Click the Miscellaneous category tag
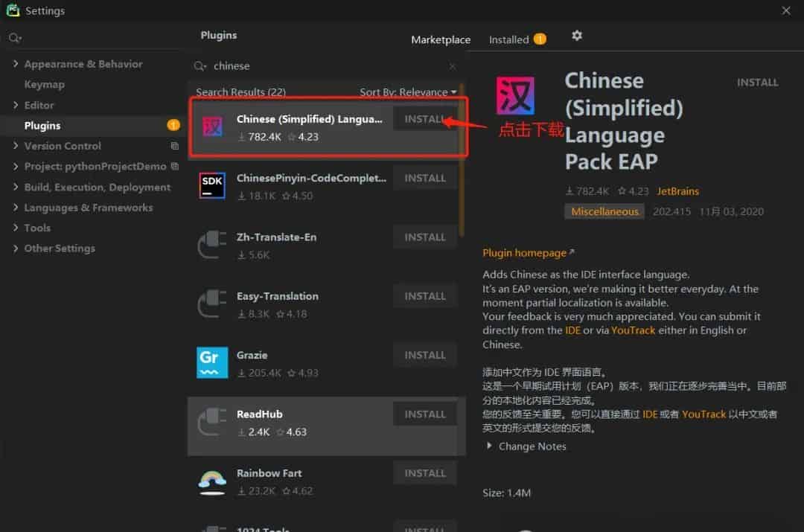Viewport: 804px width, 532px height. tap(604, 211)
